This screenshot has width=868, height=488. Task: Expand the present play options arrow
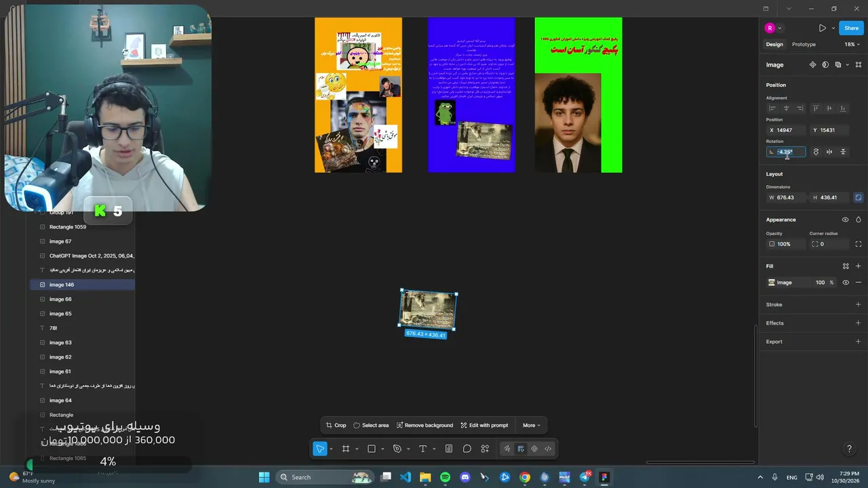833,28
